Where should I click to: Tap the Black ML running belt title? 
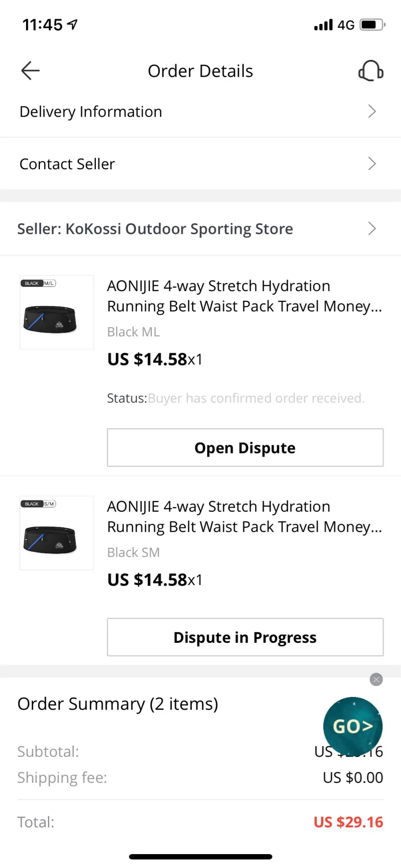(x=244, y=296)
